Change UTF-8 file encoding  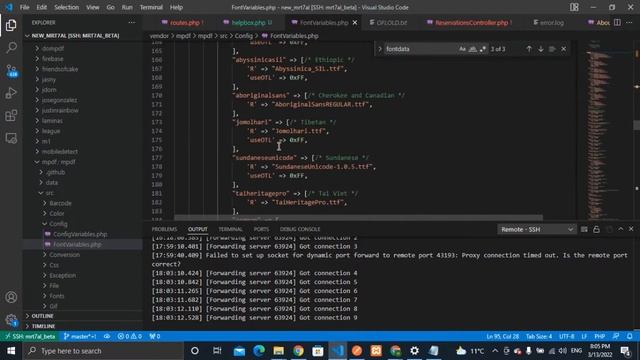[x=567, y=336]
